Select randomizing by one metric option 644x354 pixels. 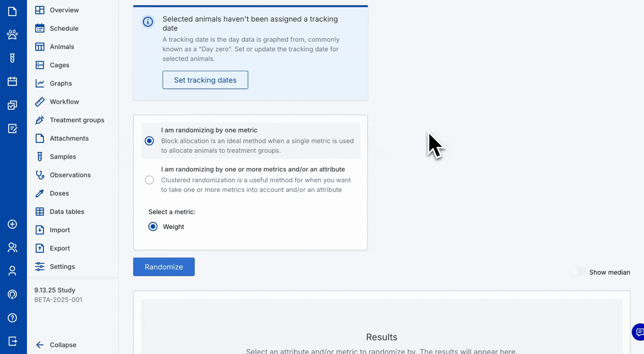149,141
